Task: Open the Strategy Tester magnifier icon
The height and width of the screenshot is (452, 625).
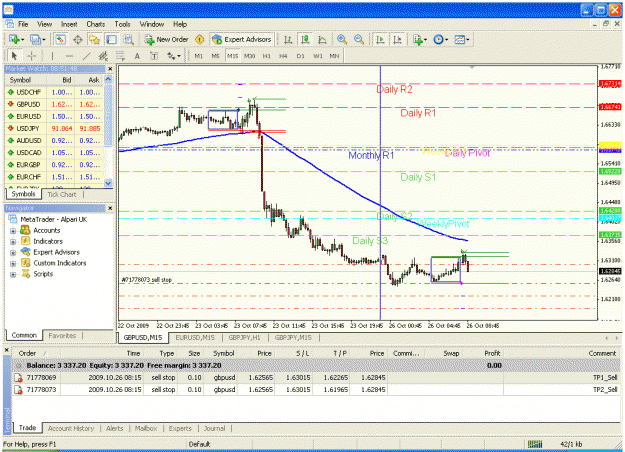Action: pyautogui.click(x=128, y=39)
